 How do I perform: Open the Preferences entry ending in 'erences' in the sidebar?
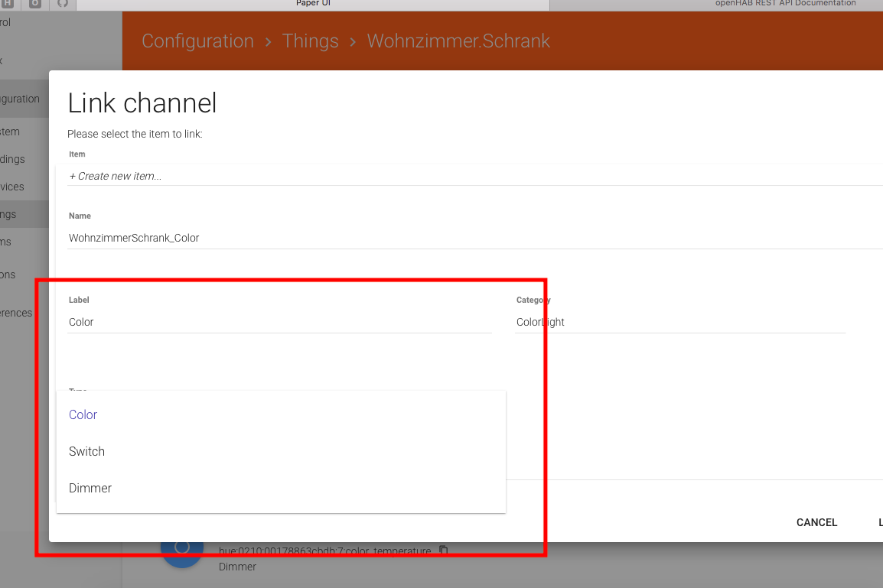(x=16, y=313)
